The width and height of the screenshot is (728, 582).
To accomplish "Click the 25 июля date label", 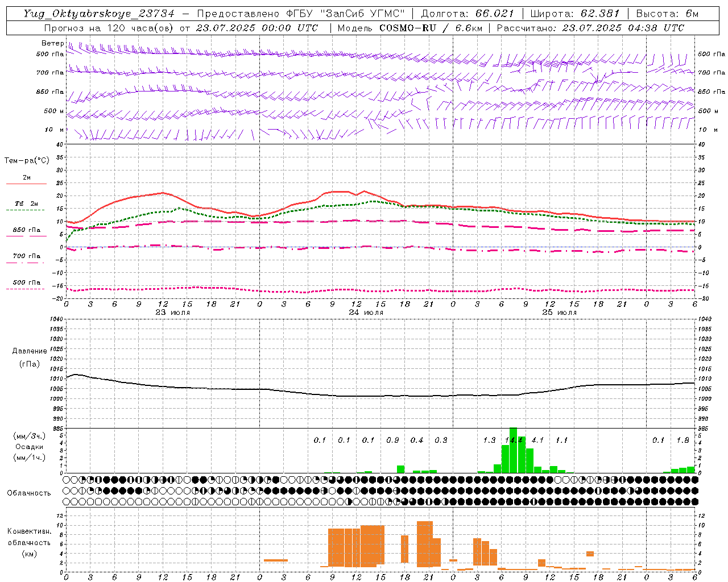I will pos(560,313).
